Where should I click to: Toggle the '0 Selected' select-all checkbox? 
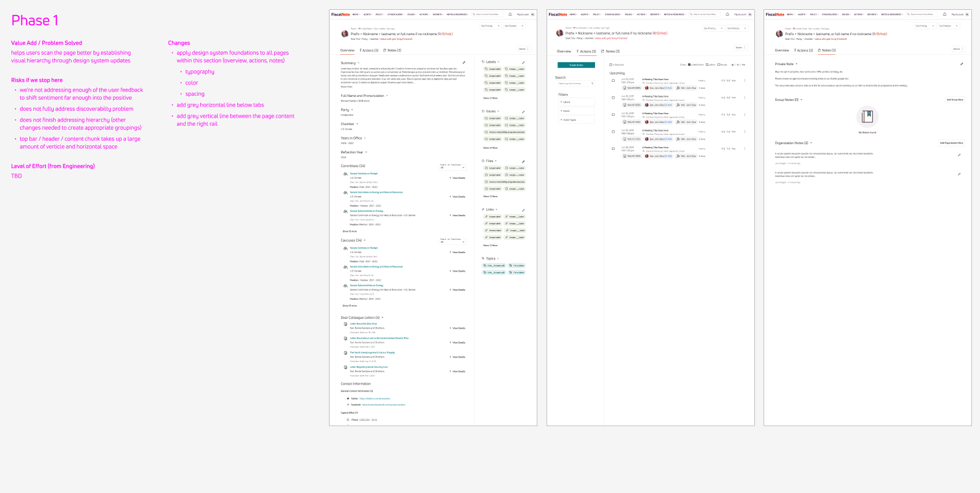(x=611, y=65)
